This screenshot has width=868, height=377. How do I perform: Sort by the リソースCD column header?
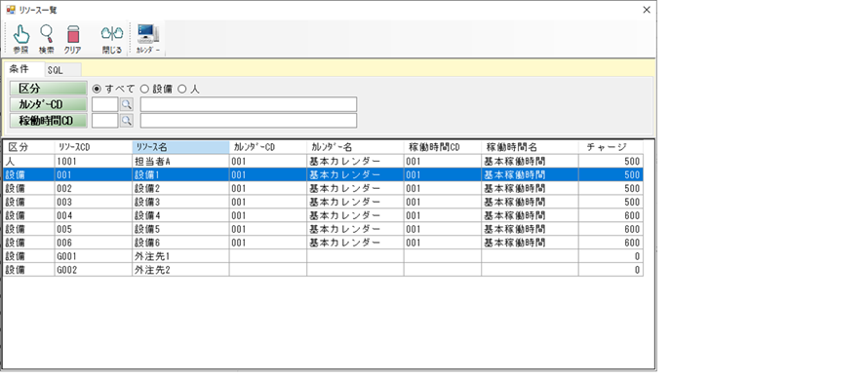(x=93, y=147)
